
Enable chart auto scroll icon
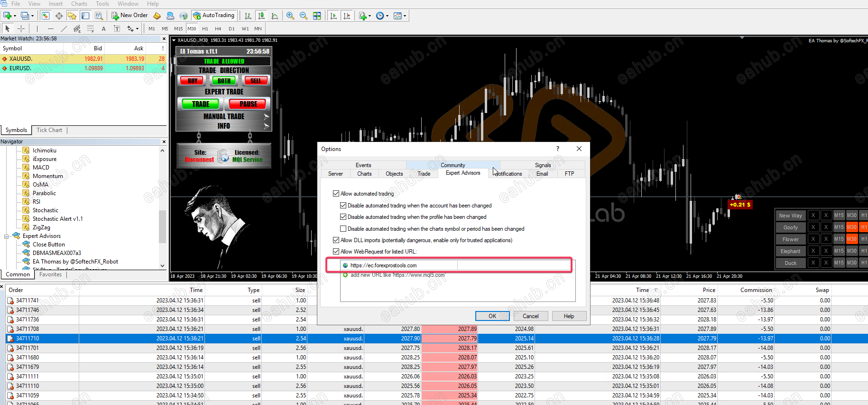333,16
